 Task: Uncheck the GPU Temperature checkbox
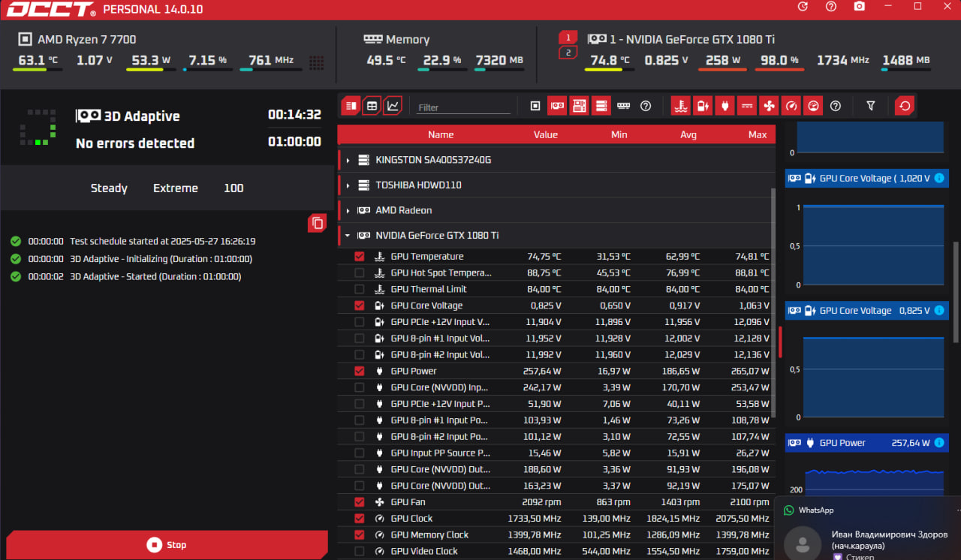click(359, 257)
